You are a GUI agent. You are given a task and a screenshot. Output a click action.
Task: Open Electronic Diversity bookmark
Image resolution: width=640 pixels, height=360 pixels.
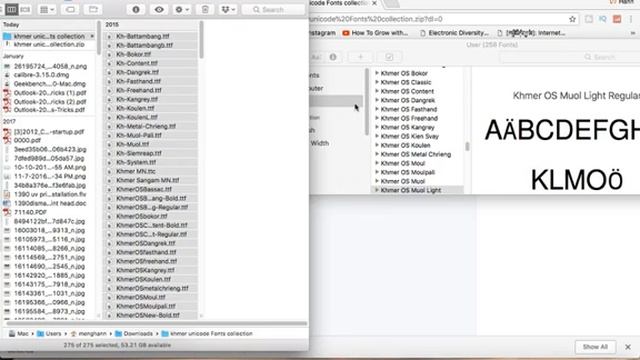tap(453, 33)
